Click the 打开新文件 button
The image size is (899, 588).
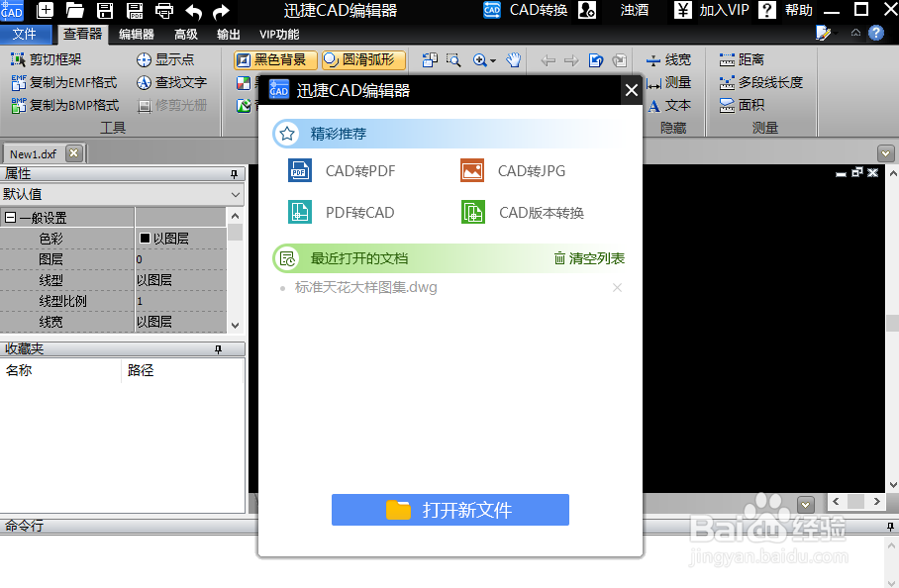[x=450, y=510]
